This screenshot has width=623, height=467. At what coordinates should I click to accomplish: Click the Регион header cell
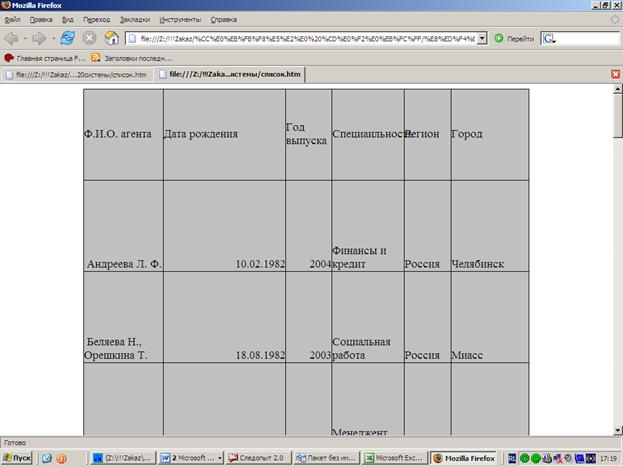pyautogui.click(x=428, y=134)
